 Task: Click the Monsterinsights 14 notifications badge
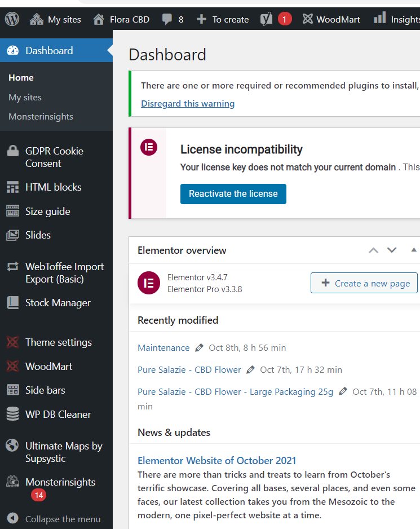(39, 495)
